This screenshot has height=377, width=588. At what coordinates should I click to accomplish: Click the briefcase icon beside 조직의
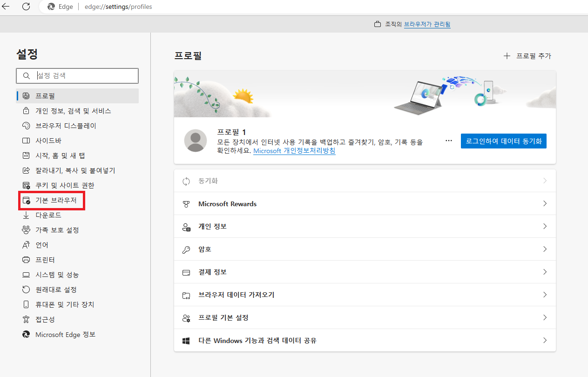point(378,24)
